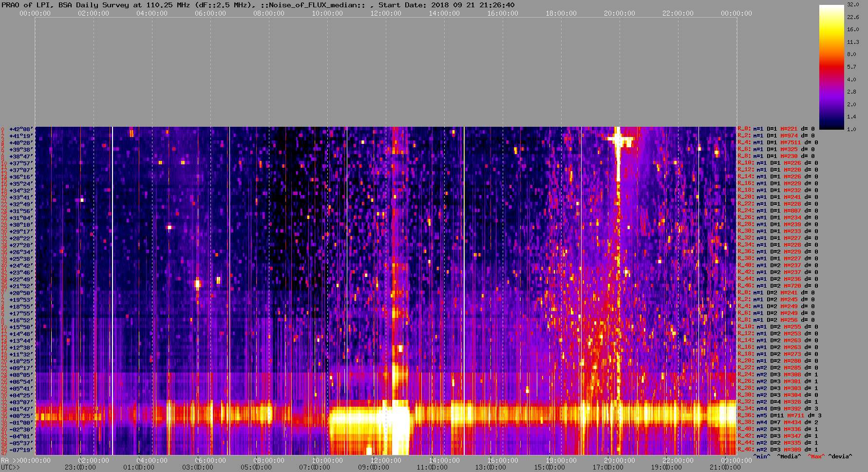Click the 11.3 color scale value
Viewport: 868px width, 472px height.
click(x=852, y=42)
